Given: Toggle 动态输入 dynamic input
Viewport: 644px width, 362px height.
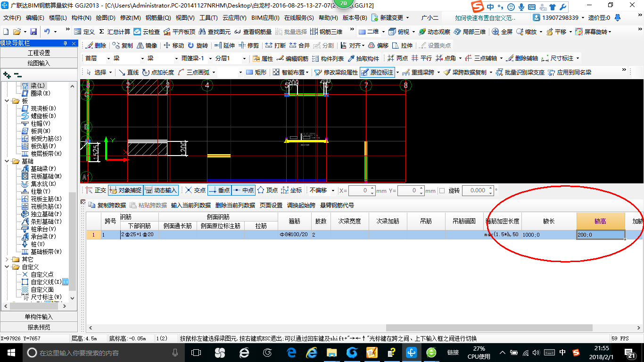Looking at the screenshot, I should (x=161, y=190).
